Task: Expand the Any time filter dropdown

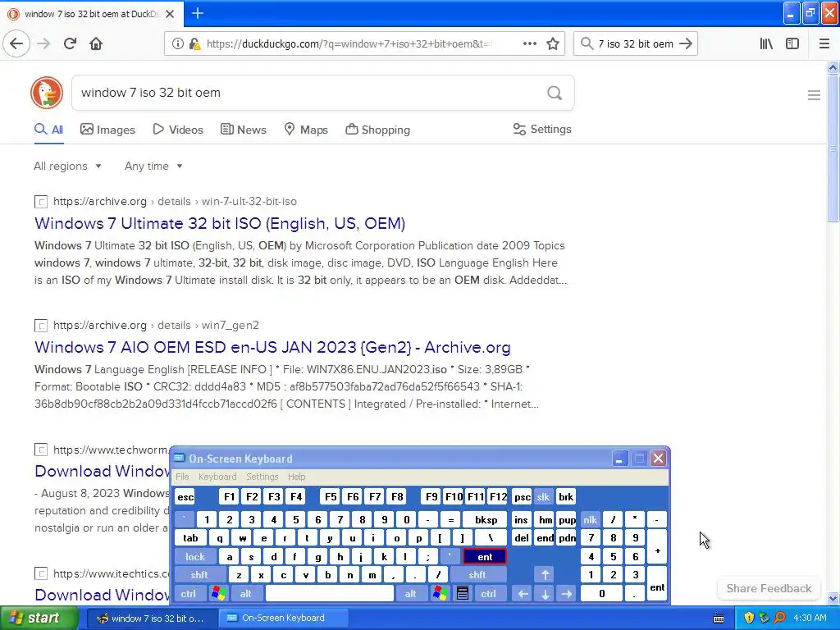Action: 153,166
